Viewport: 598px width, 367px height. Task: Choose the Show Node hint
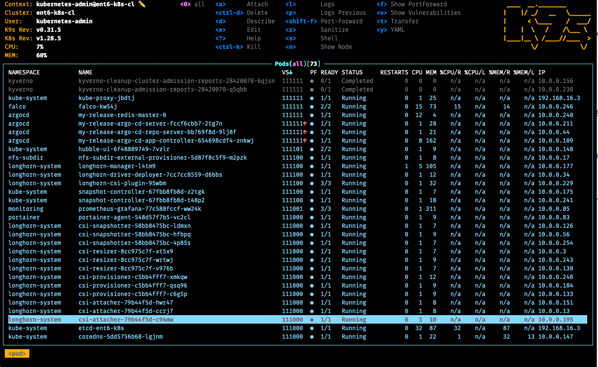(318, 47)
